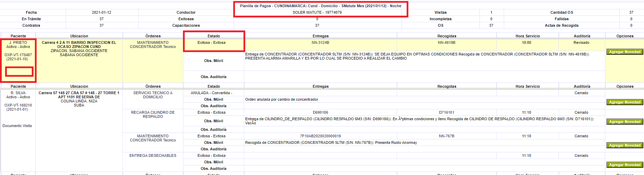Click the Contratos label
Screen dimensions: 644x175
click(x=31, y=25)
